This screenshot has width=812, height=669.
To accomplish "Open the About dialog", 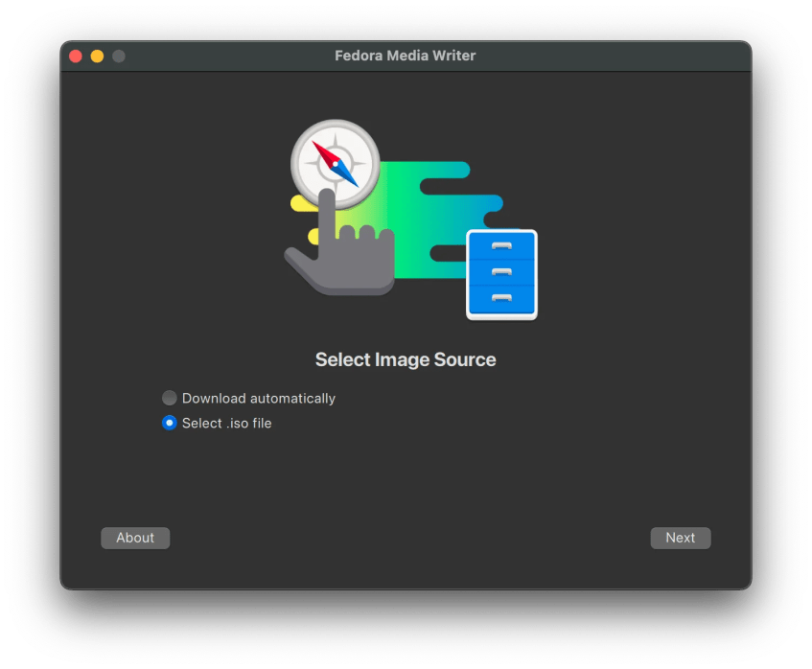I will (x=135, y=538).
